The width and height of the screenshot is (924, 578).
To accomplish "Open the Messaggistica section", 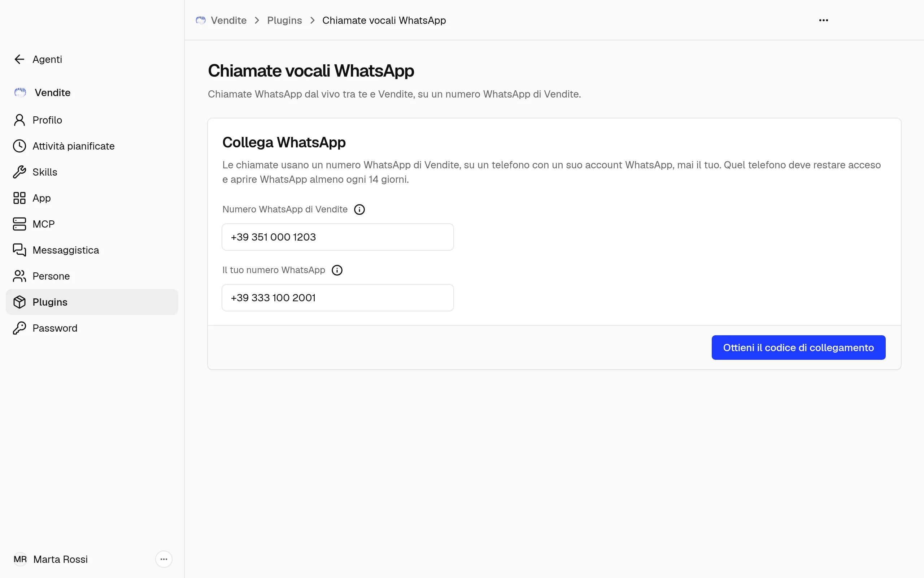I will [x=92, y=250].
